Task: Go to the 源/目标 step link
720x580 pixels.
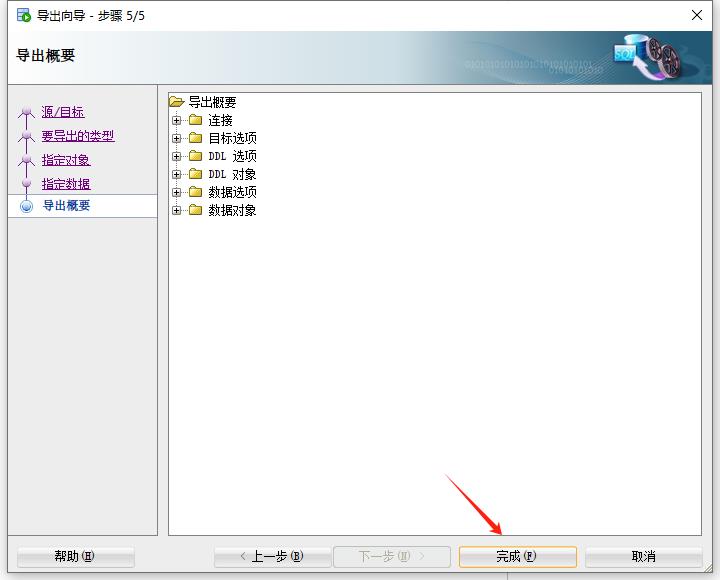Action: point(63,112)
